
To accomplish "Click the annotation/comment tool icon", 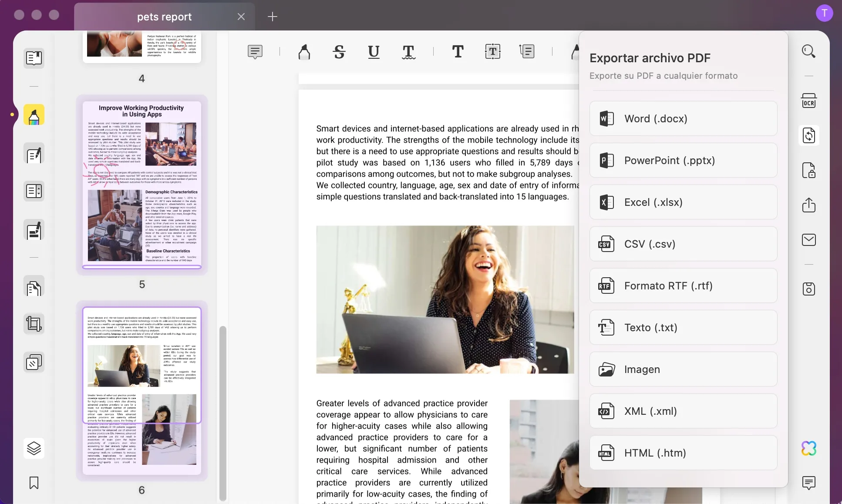I will [x=254, y=52].
